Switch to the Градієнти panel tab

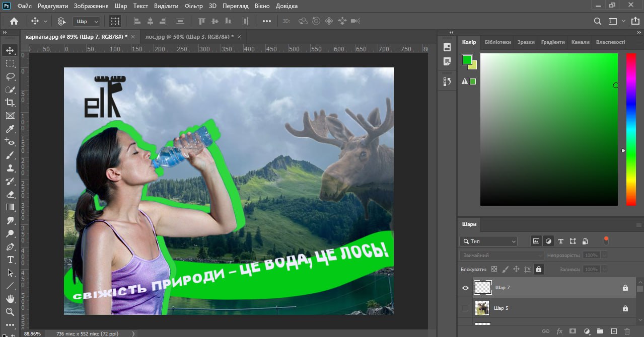pos(553,42)
